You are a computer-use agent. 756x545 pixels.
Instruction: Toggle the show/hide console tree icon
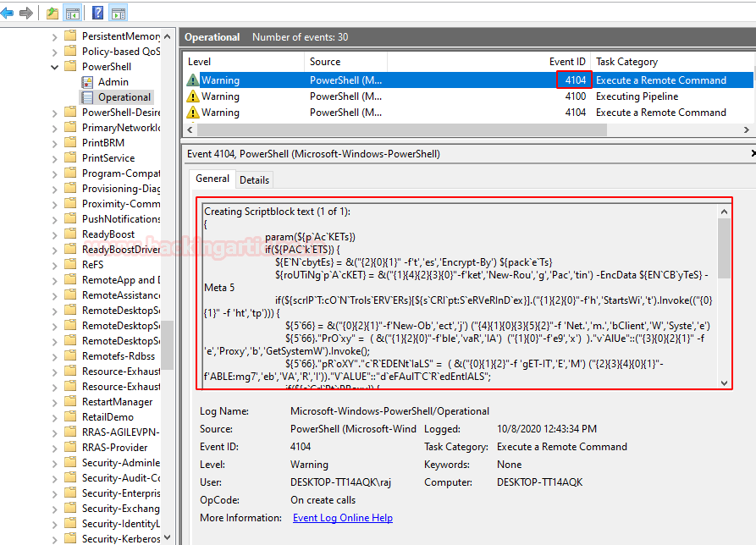73,13
